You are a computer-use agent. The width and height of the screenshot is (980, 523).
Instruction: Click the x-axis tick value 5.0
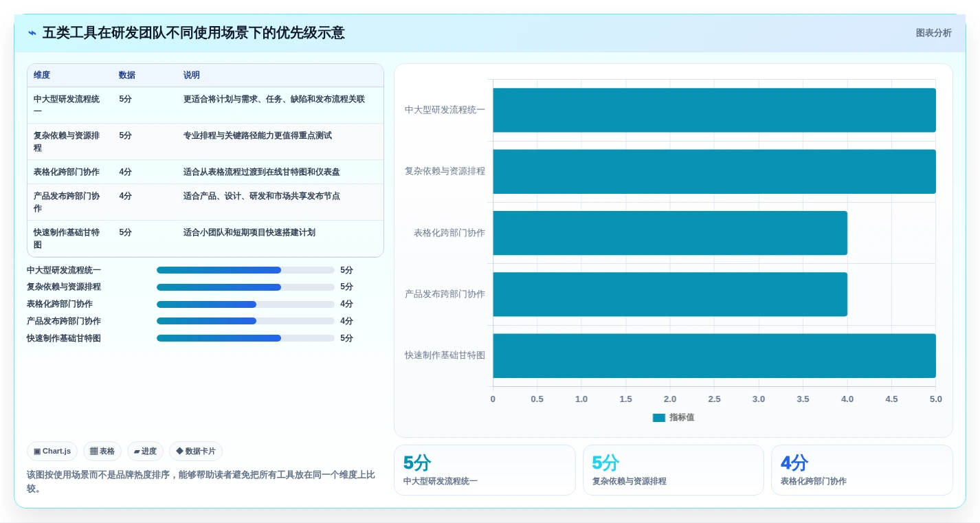935,399
